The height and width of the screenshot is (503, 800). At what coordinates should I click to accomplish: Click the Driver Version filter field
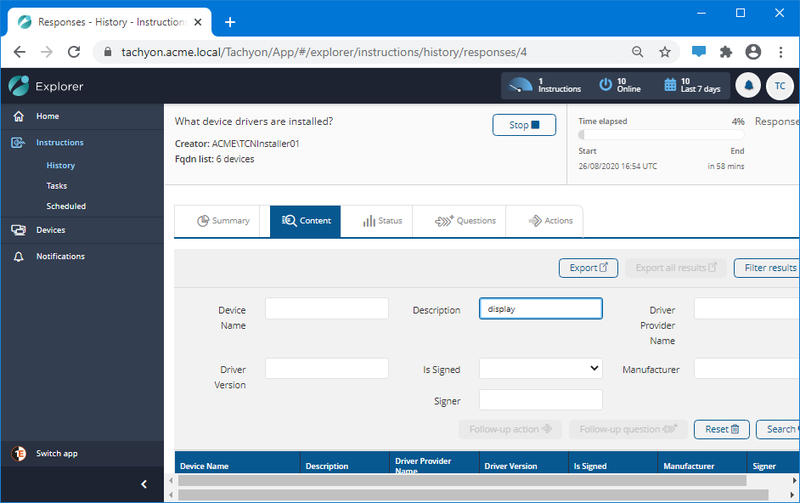(x=327, y=368)
